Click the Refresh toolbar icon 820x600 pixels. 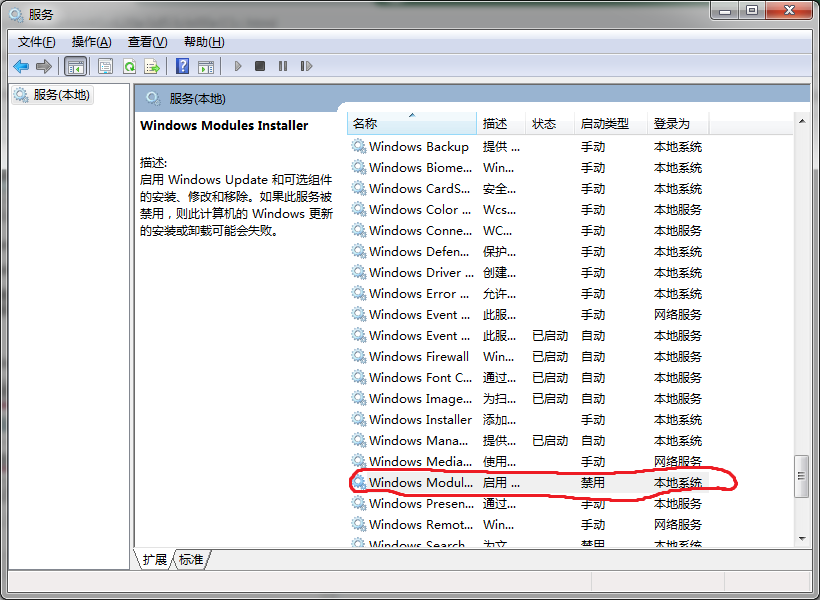point(129,66)
